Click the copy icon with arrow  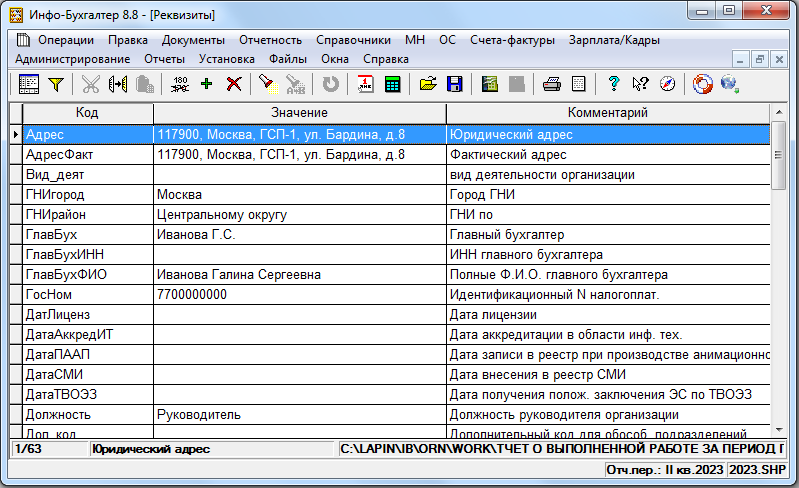click(x=118, y=84)
